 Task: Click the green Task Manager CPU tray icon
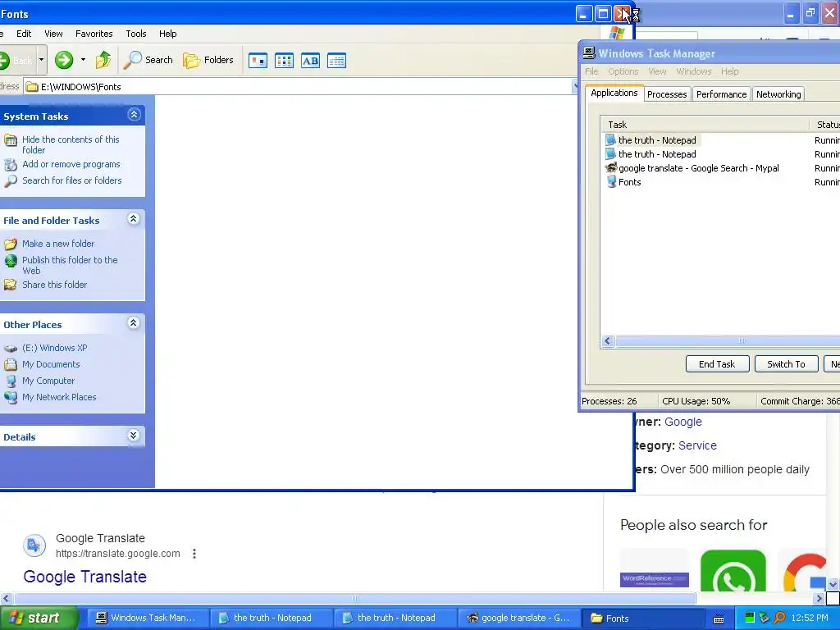point(750,619)
